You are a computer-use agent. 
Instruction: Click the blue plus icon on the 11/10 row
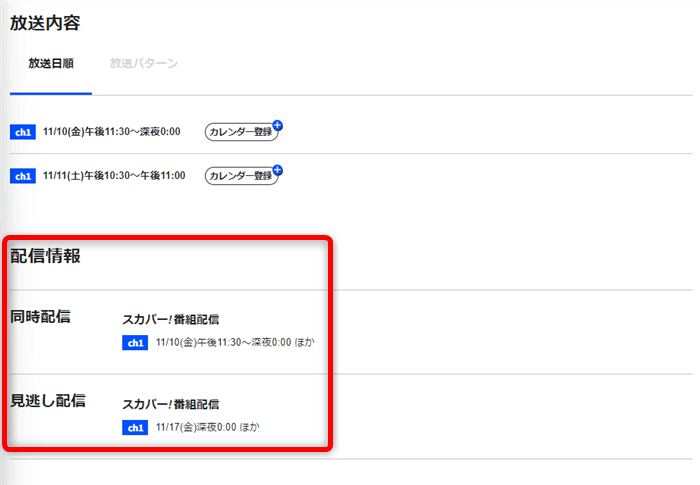pos(278,125)
